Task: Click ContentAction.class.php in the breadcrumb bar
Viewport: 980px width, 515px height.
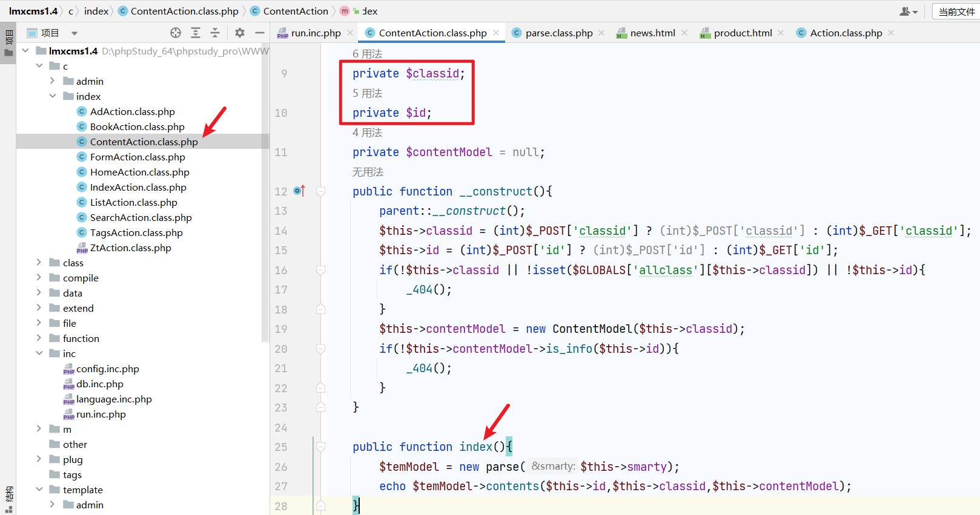Action: [179, 11]
